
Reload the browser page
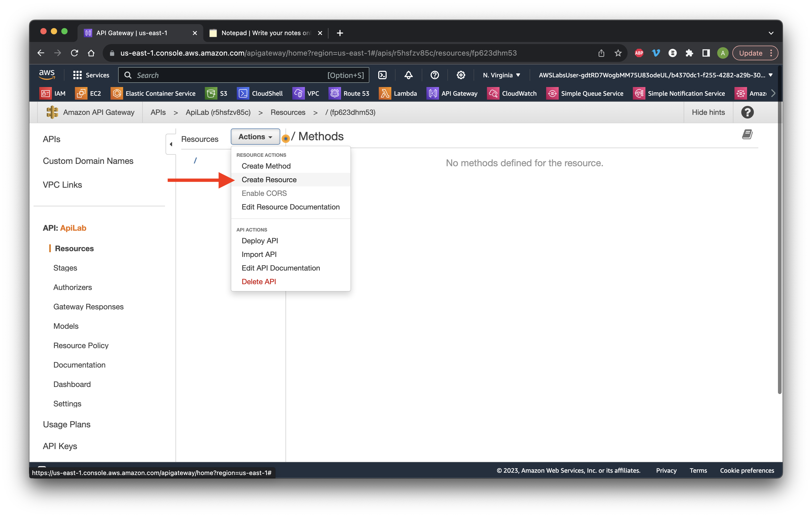pyautogui.click(x=75, y=53)
